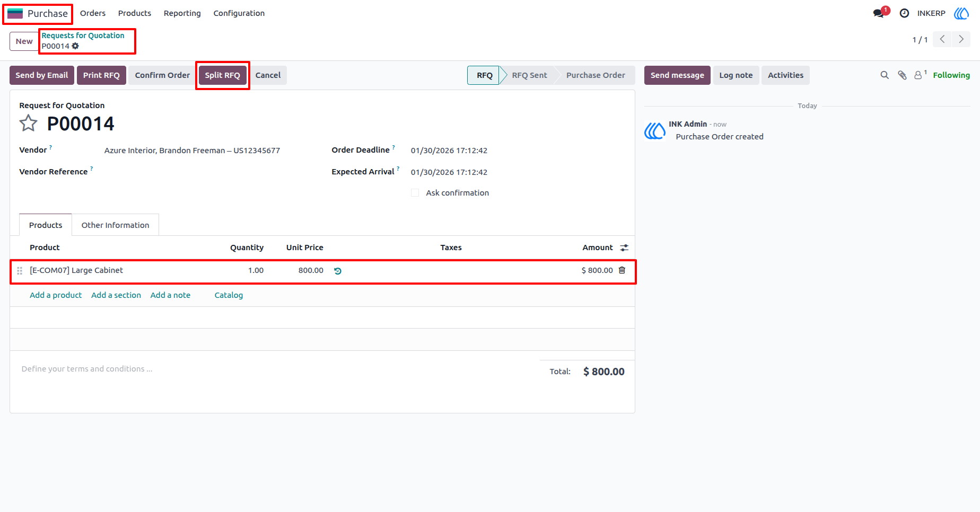This screenshot has width=980, height=512.
Task: Create a New record
Action: [x=24, y=41]
